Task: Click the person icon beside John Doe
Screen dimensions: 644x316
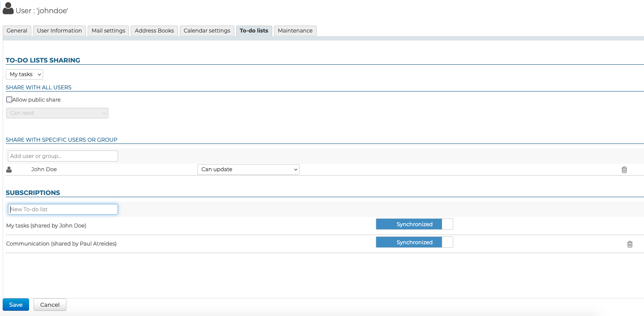Action: coord(9,169)
